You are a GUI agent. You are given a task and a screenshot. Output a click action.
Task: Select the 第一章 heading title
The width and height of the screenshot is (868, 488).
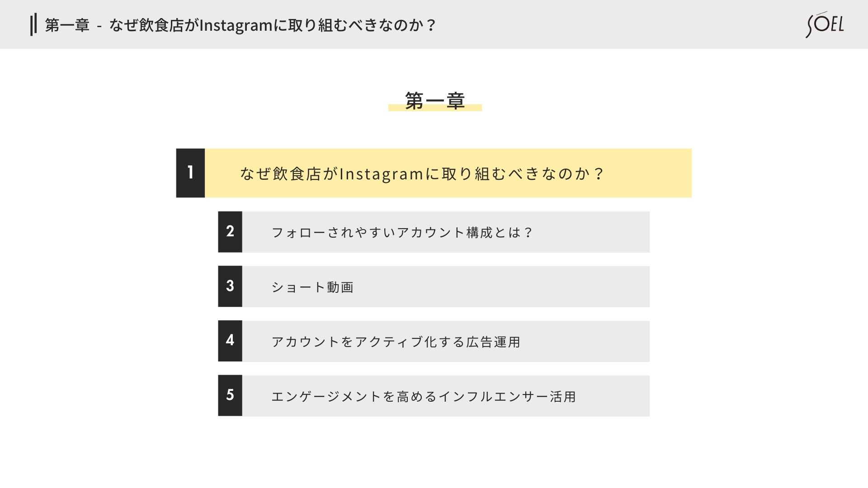(435, 100)
